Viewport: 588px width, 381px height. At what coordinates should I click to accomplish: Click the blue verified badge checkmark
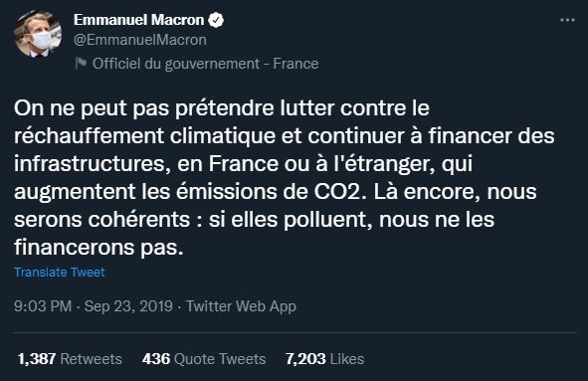coord(216,20)
